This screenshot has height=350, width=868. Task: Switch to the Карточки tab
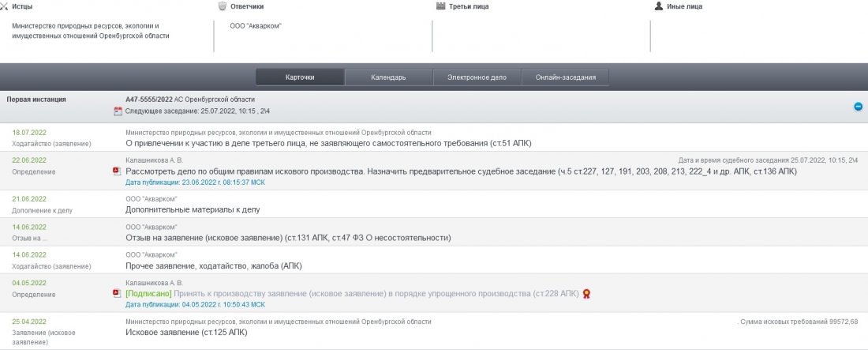pos(300,77)
